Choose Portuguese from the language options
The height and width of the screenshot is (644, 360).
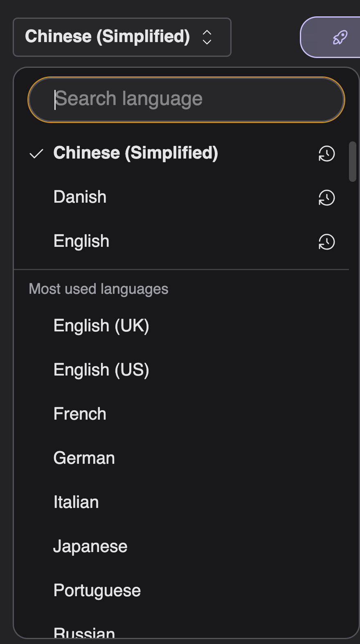97,590
